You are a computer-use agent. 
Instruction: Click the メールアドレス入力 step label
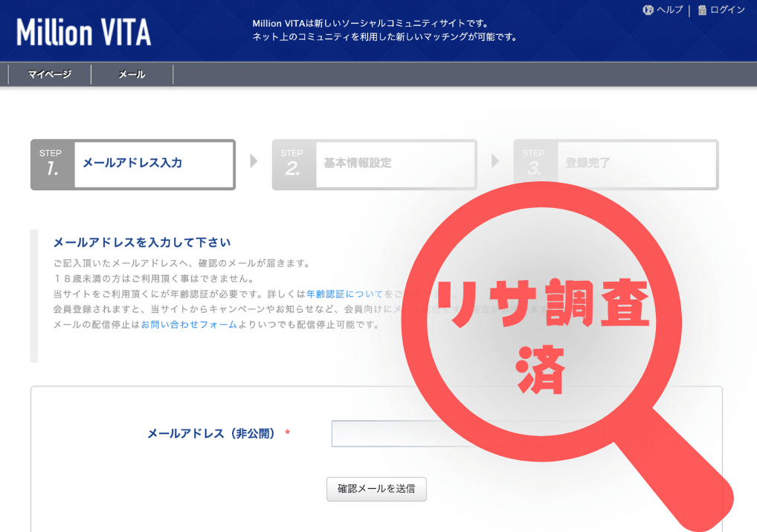(x=132, y=163)
